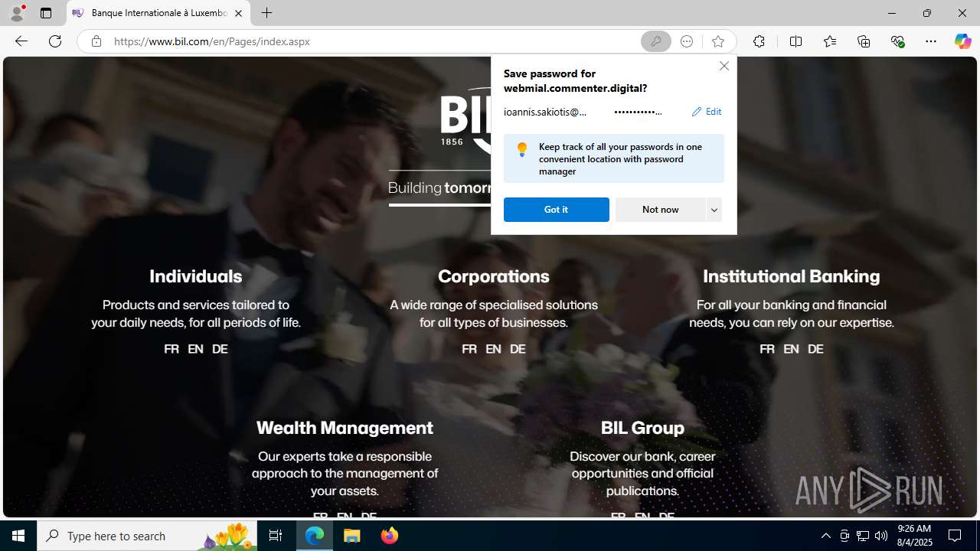The width and height of the screenshot is (980, 551).
Task: Choose EN under Institutional Banking
Action: (791, 349)
